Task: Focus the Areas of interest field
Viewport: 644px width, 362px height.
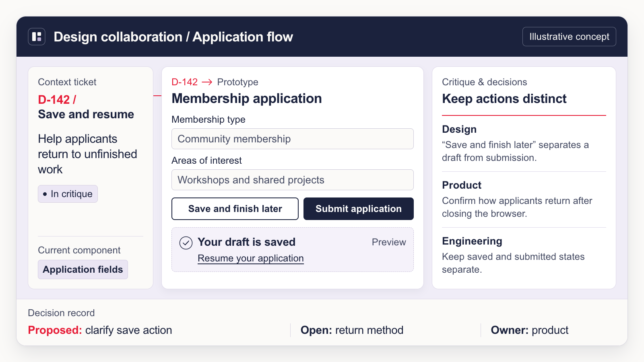Action: pos(293,180)
